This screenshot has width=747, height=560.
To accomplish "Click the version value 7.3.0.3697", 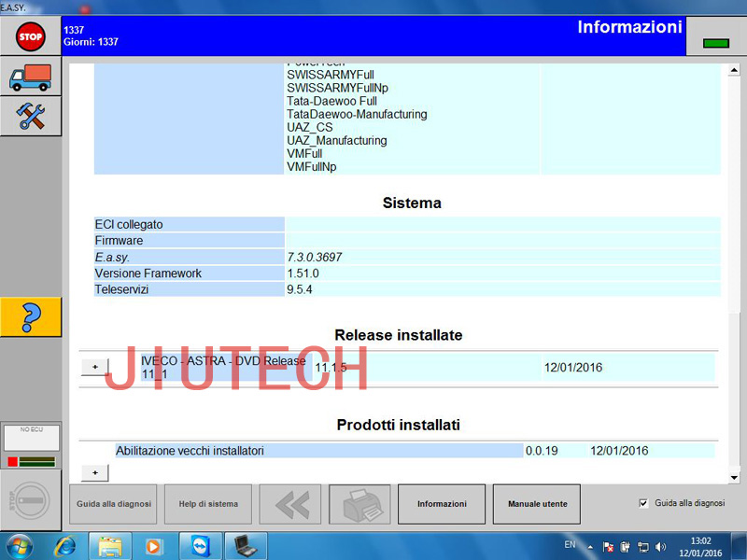I will coord(315,258).
